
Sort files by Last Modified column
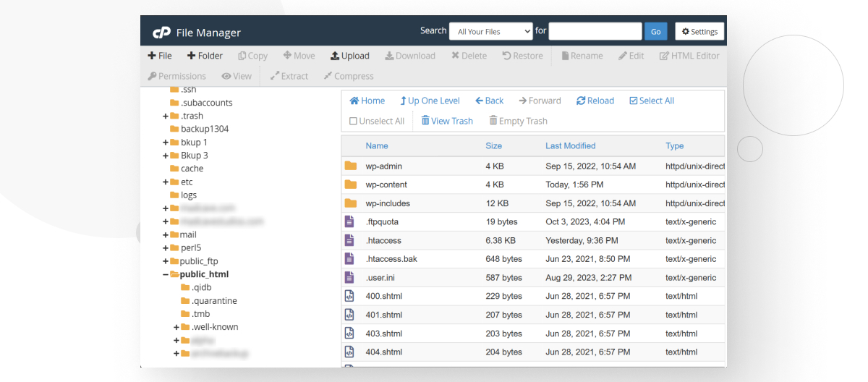pos(570,145)
